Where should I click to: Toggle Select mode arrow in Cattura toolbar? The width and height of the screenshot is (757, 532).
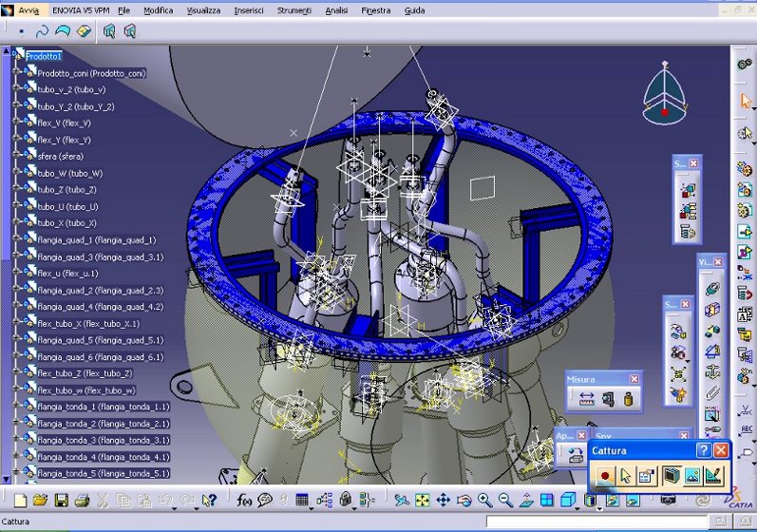[625, 477]
